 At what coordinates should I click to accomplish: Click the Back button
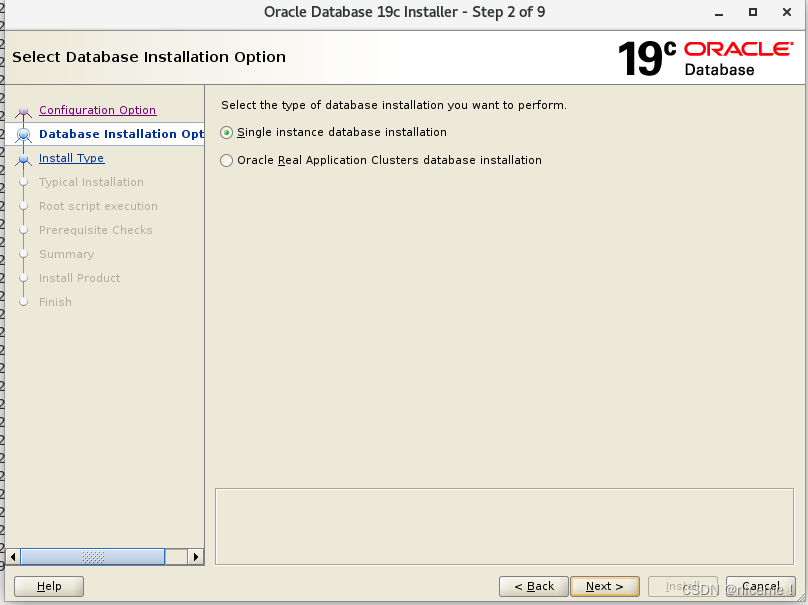coord(533,586)
